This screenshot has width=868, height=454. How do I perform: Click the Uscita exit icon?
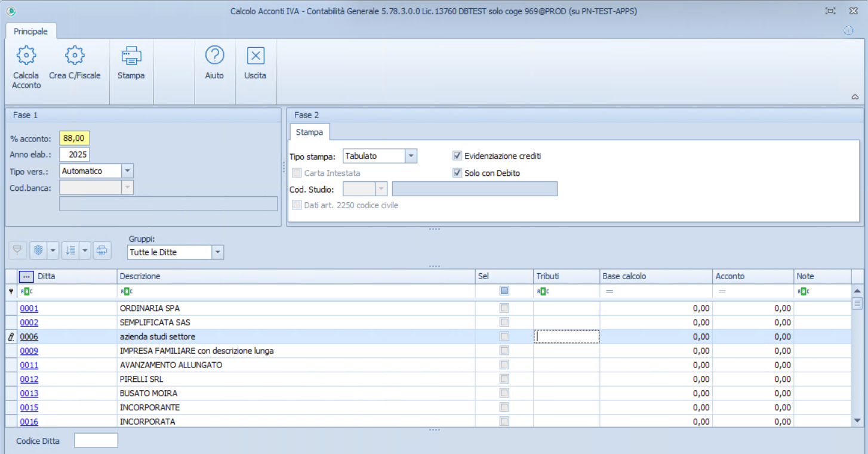[x=255, y=56]
